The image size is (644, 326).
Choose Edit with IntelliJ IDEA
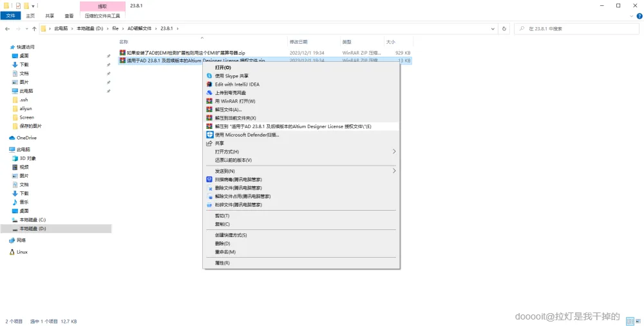(301, 84)
